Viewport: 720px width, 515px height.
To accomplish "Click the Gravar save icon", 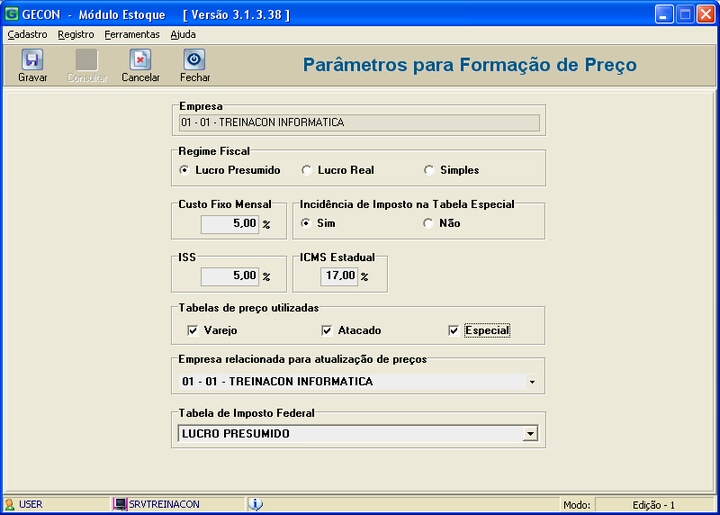I will click(x=32, y=60).
